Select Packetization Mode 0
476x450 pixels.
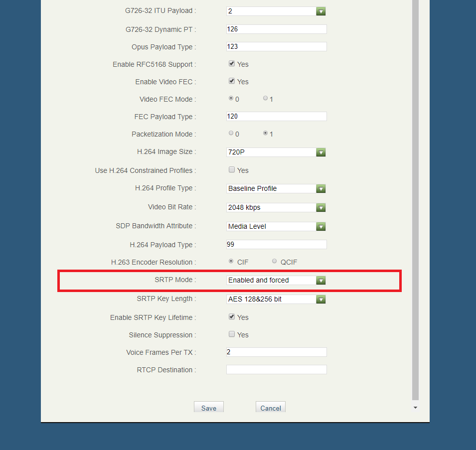[x=231, y=134]
